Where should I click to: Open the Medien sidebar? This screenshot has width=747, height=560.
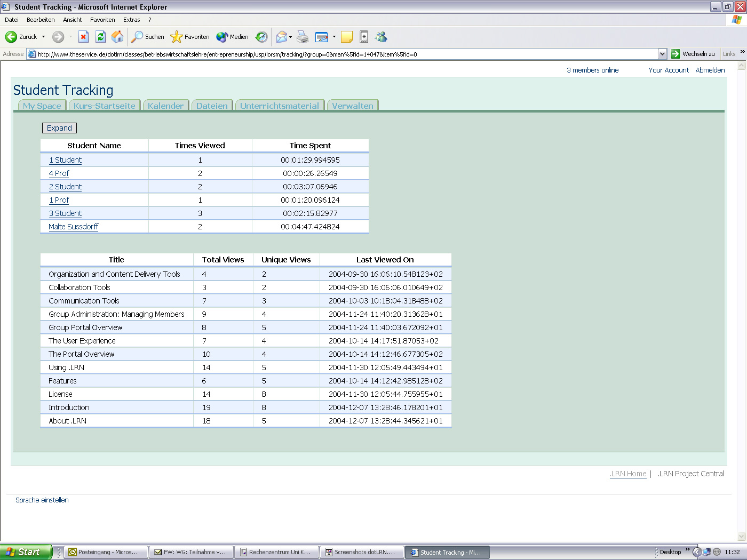pyautogui.click(x=232, y=37)
